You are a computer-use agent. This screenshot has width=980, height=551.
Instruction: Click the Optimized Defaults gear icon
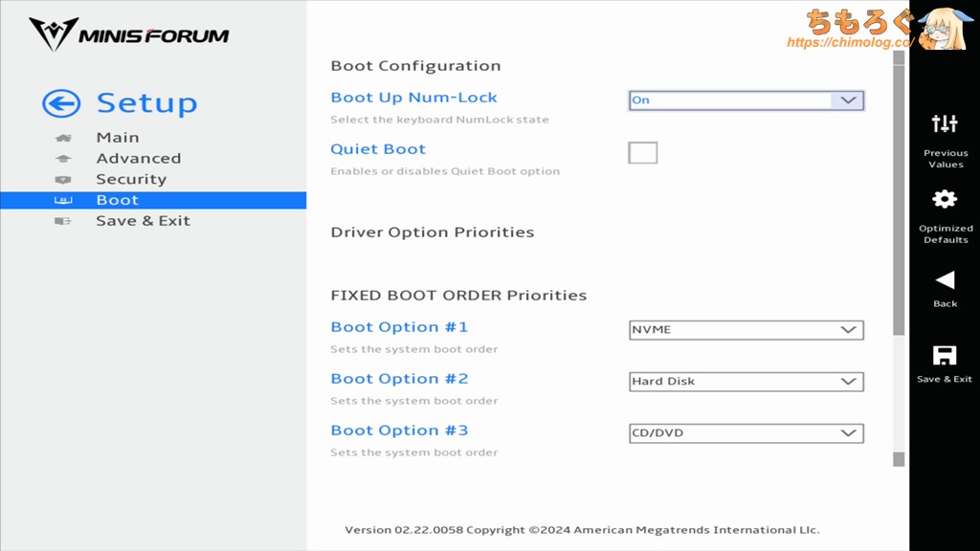945,199
